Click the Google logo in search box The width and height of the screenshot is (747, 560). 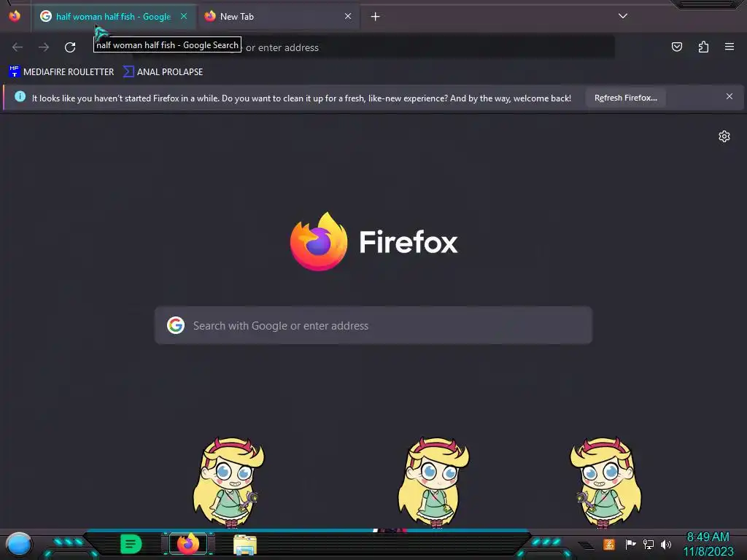[x=176, y=325]
